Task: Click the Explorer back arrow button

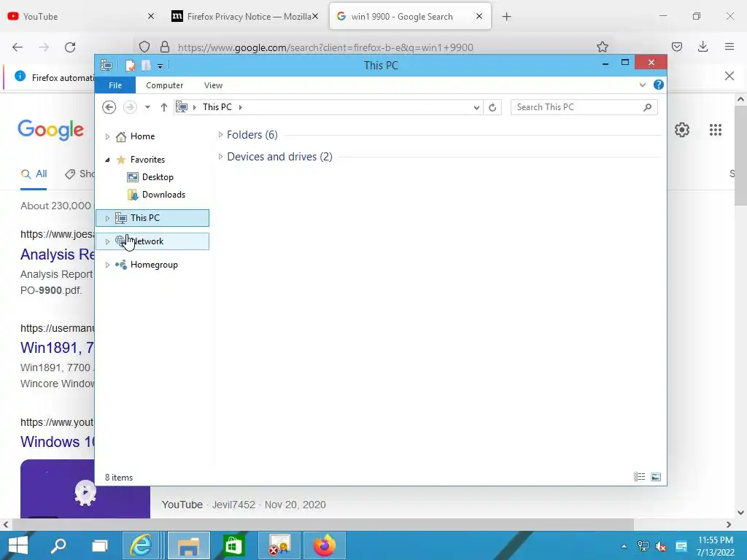Action: (109, 107)
